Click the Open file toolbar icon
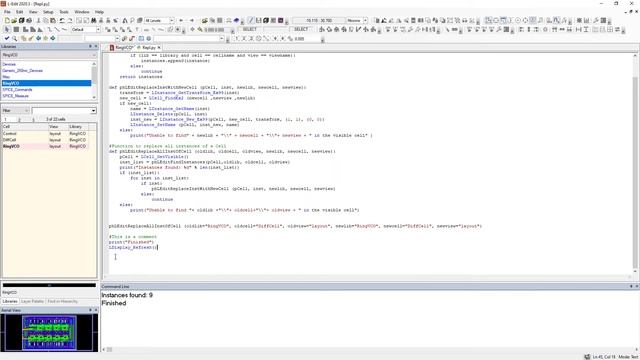 14,20
